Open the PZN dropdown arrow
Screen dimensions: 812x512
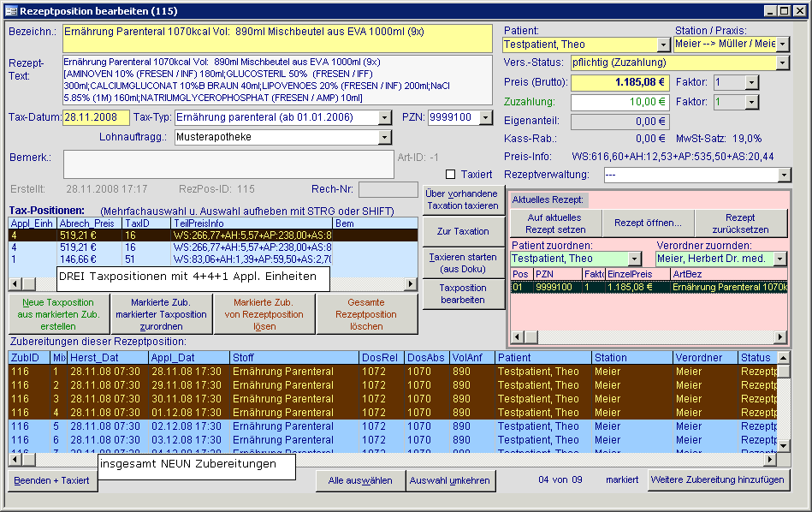485,118
